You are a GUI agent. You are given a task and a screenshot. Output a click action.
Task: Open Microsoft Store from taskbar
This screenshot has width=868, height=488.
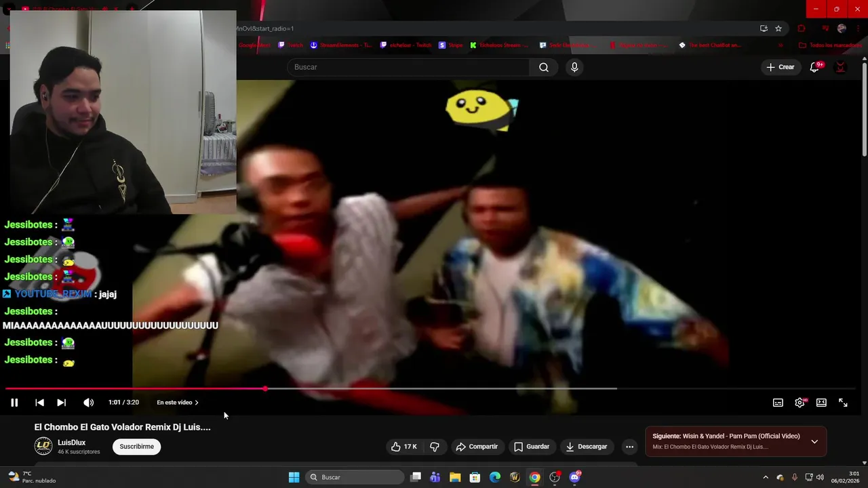pyautogui.click(x=475, y=477)
